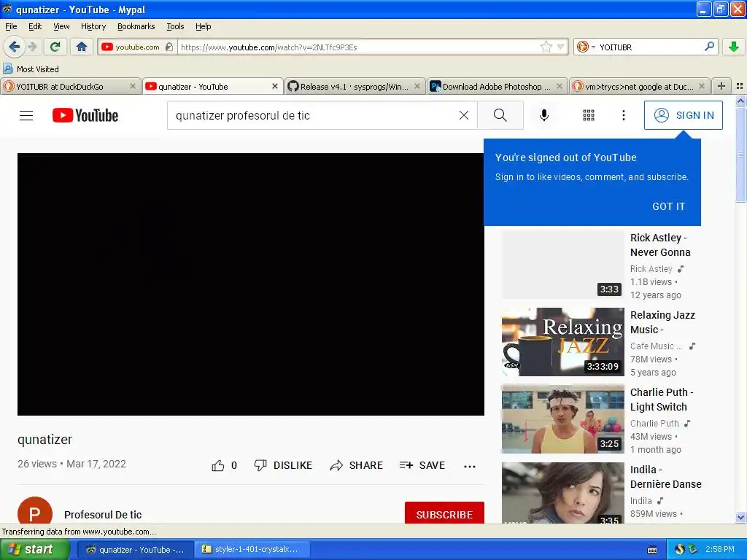Bookmark this page with the star

tap(546, 47)
